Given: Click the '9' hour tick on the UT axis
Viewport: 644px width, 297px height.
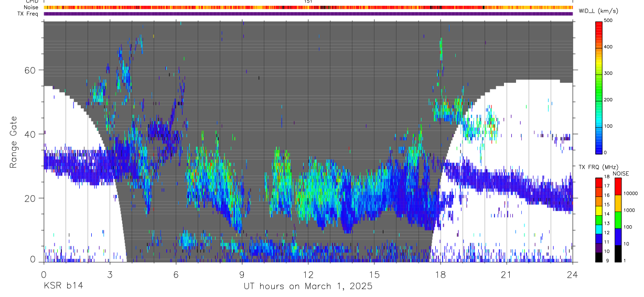Looking at the screenshot, I should pyautogui.click(x=242, y=274).
